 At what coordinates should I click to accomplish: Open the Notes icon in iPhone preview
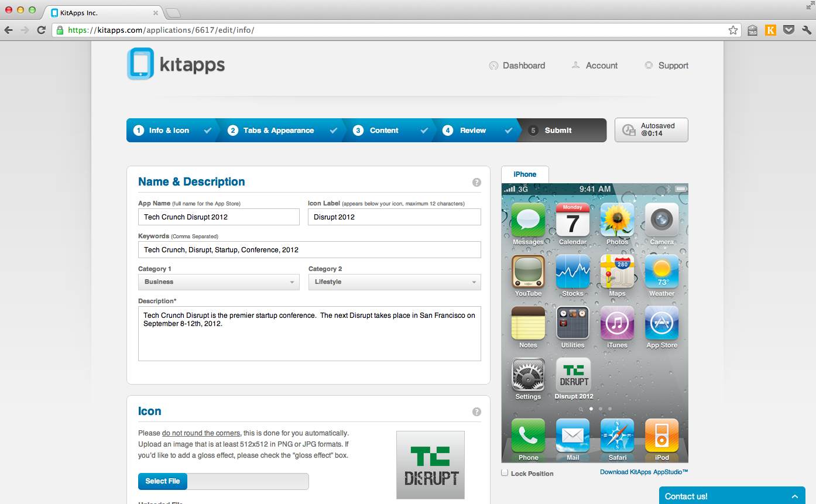[528, 323]
